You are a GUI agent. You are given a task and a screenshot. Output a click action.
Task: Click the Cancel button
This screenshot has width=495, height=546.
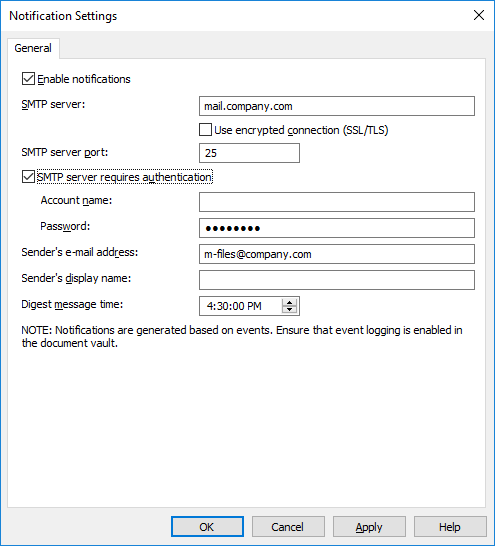coord(288,526)
